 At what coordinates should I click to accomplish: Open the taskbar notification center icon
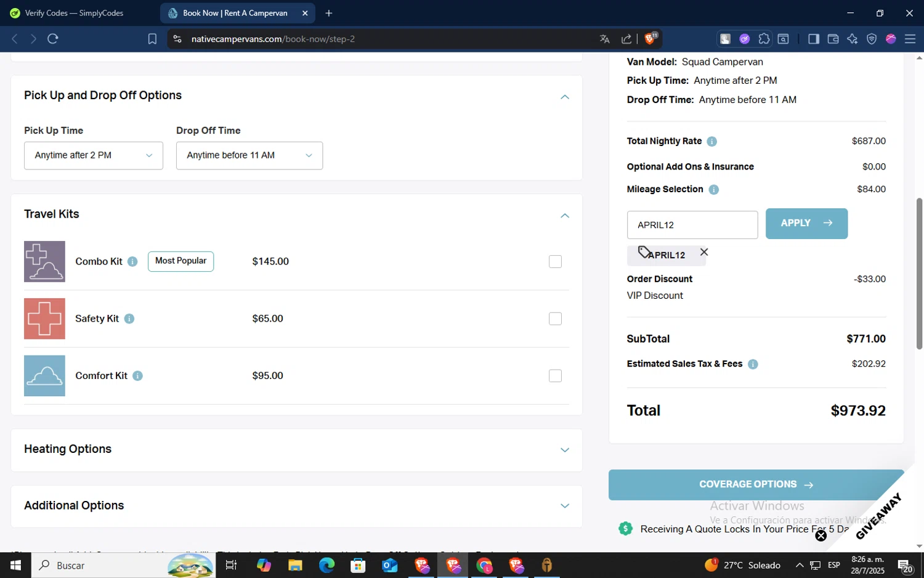click(906, 566)
